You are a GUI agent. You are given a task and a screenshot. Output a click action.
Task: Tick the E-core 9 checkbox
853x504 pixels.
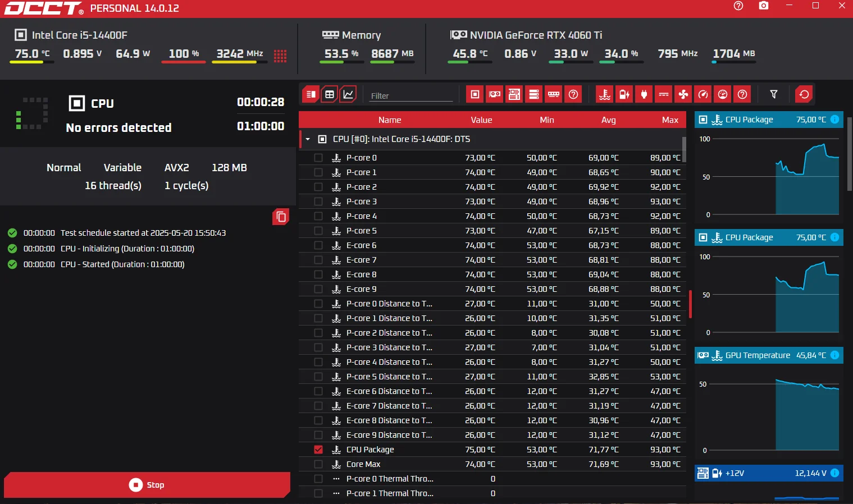(318, 289)
